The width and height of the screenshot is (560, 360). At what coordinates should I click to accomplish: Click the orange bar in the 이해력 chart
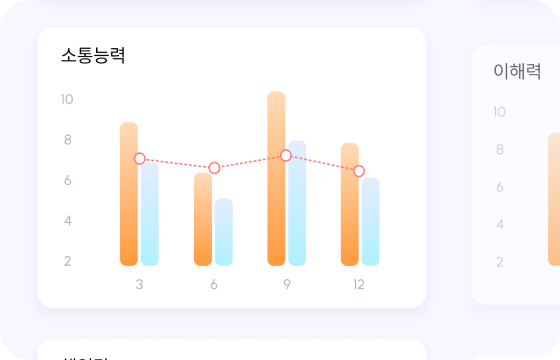[x=554, y=199]
